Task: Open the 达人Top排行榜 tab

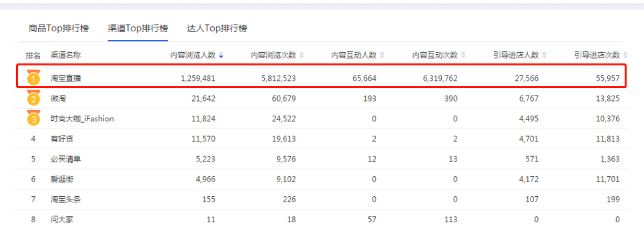Action: [x=217, y=28]
